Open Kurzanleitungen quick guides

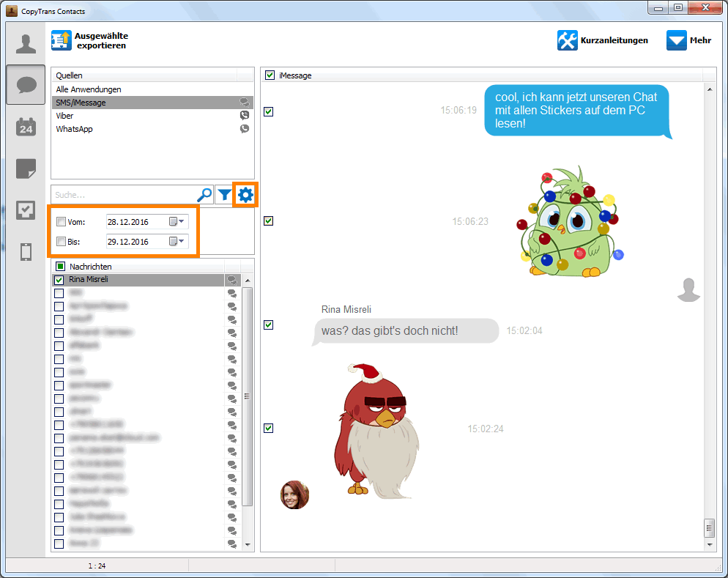603,40
